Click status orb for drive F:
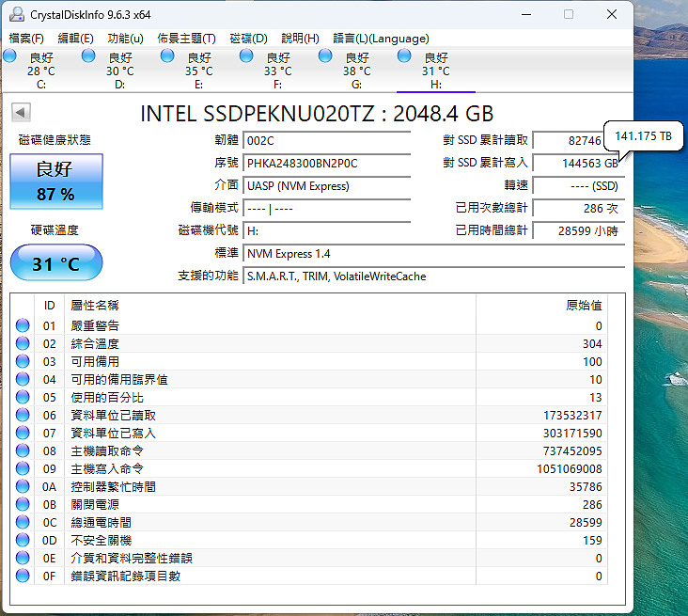The height and width of the screenshot is (616, 688). (x=246, y=55)
